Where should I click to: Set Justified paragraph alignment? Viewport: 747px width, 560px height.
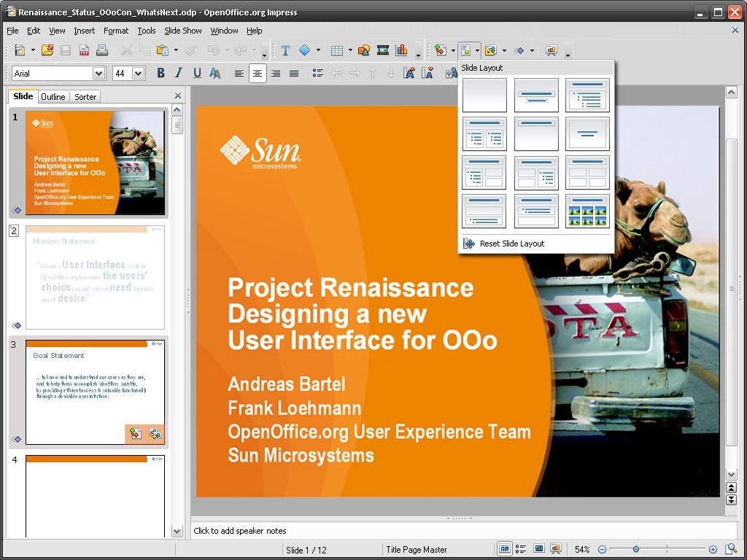pos(294,74)
